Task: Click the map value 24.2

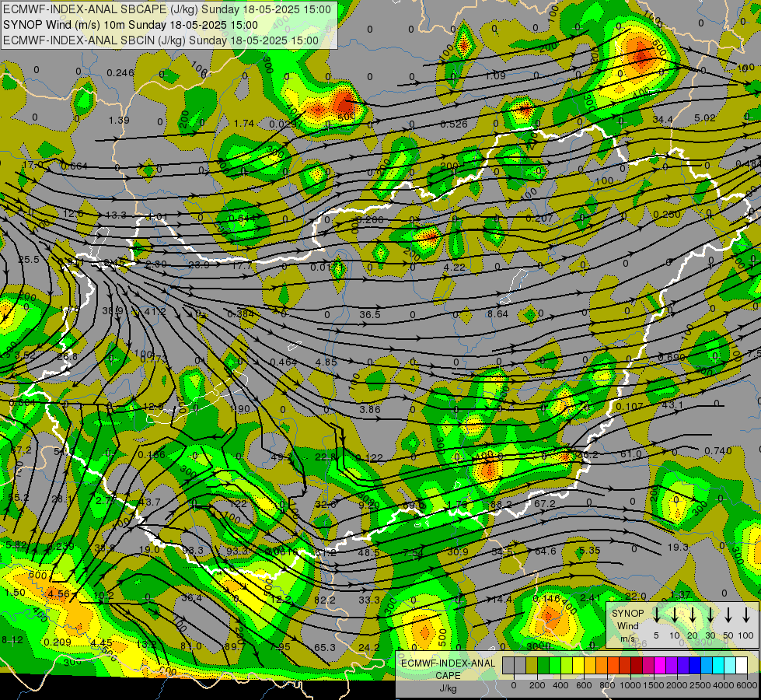Action: pyautogui.click(x=369, y=648)
